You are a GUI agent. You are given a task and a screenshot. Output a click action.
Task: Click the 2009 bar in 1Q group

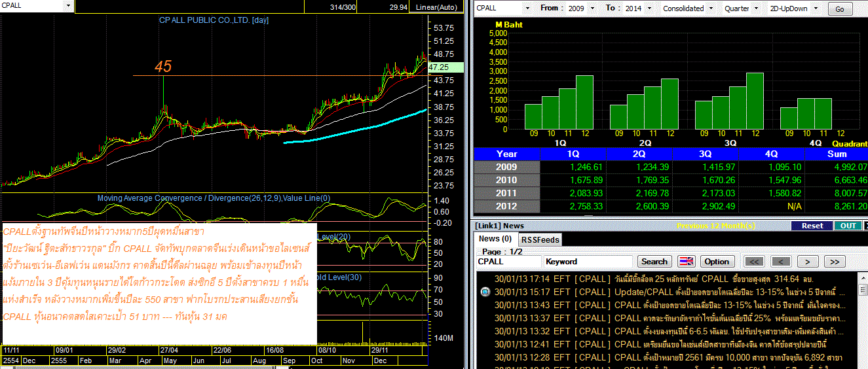point(533,116)
